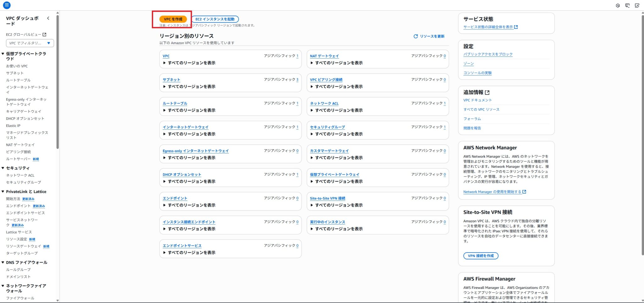Select DHCP オプションセット in the sidebar
The image size is (644, 303).
coord(25,119)
